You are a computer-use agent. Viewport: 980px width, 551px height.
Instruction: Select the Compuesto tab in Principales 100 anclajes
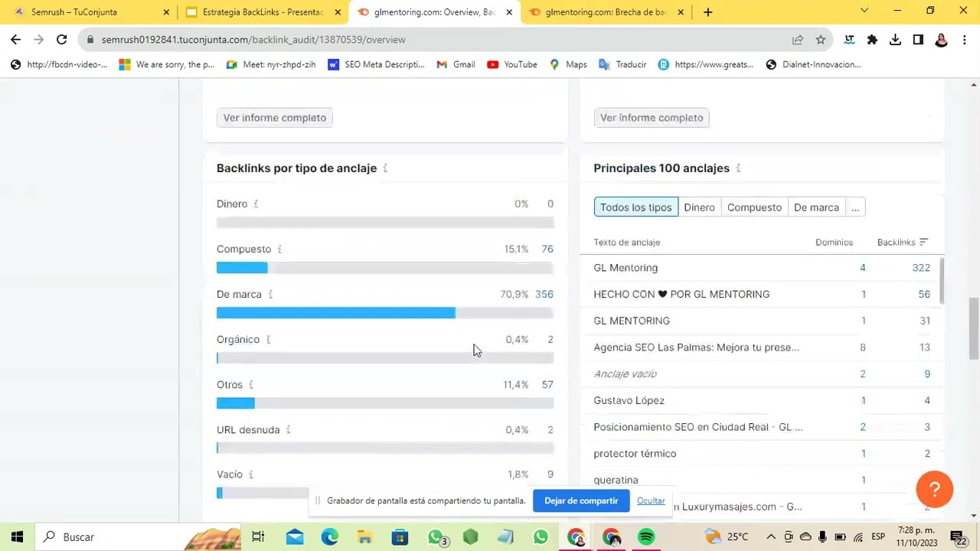(x=754, y=207)
